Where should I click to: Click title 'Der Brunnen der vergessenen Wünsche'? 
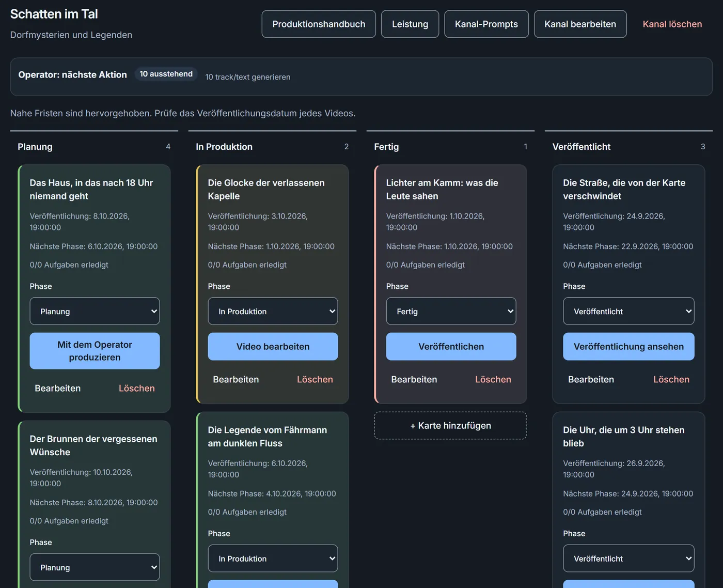click(93, 445)
